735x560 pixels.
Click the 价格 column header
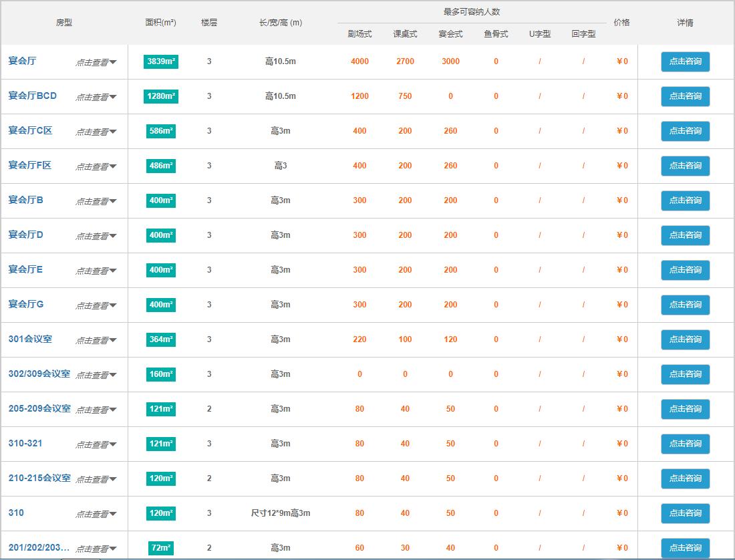click(621, 23)
